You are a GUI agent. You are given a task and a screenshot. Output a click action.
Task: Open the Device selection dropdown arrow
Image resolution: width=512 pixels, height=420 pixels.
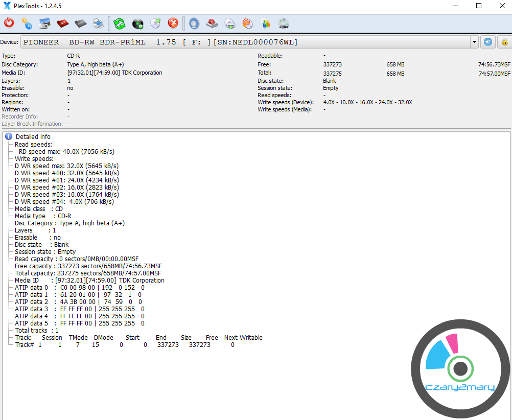(474, 42)
